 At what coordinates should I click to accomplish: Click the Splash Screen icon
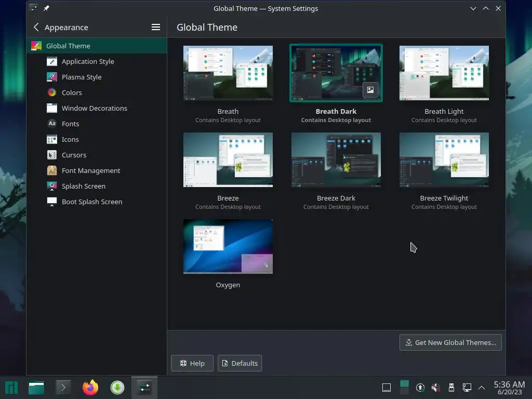pos(51,187)
